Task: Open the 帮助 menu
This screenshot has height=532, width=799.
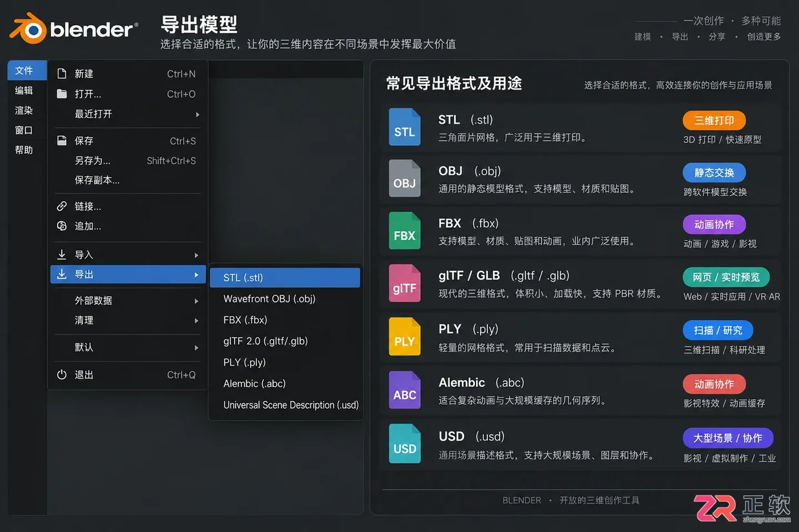Action: [24, 150]
